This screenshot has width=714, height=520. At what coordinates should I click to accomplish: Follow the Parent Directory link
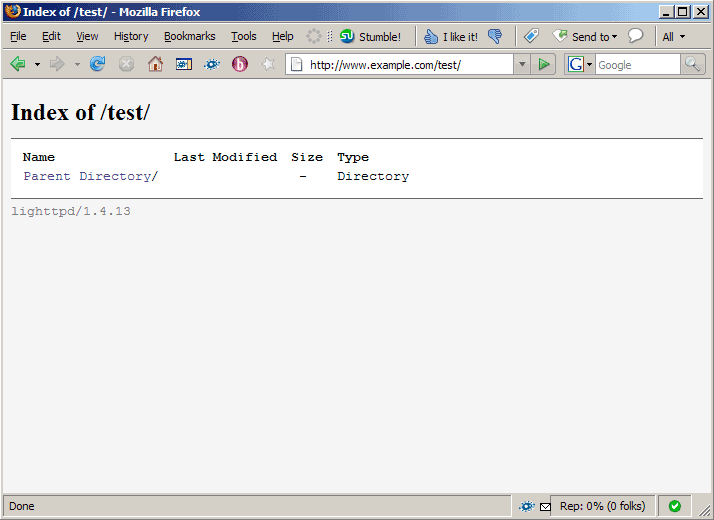pyautogui.click(x=89, y=176)
